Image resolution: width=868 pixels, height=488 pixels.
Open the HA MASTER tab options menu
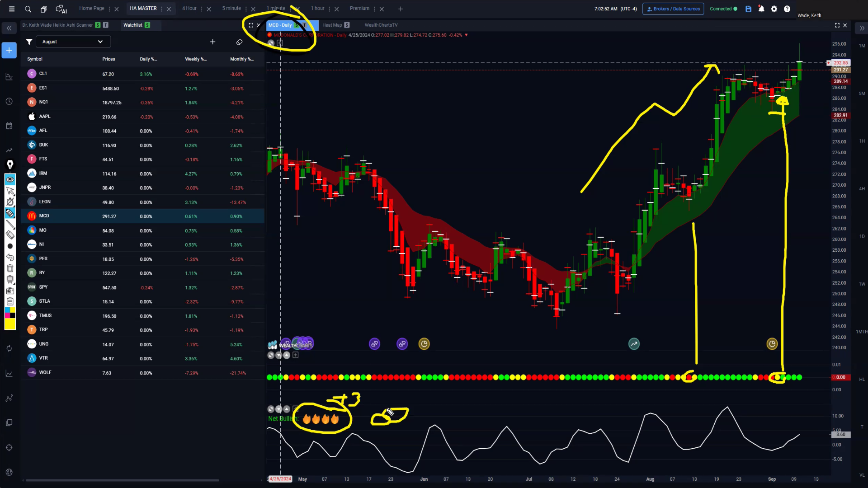[x=161, y=9]
